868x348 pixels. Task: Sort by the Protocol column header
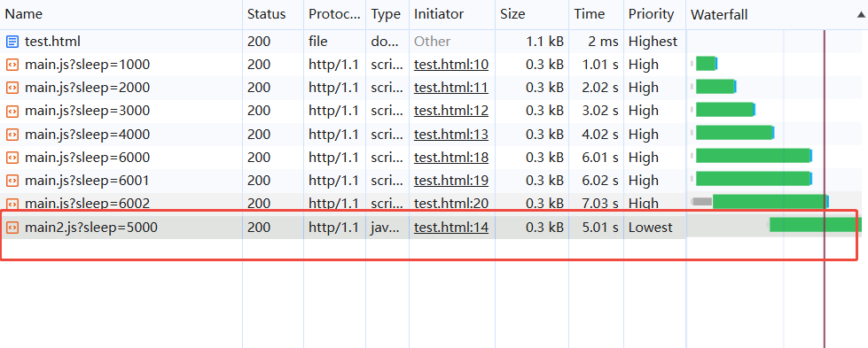[x=334, y=14]
